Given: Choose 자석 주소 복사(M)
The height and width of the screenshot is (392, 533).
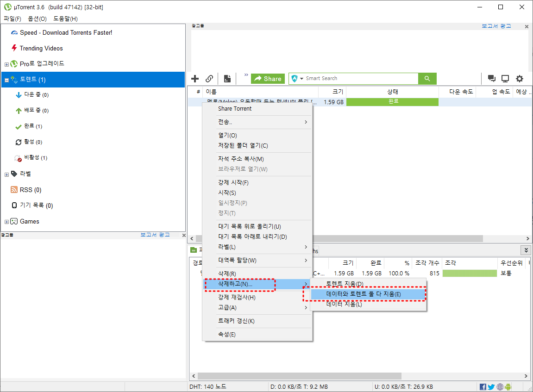Looking at the screenshot, I should point(257,159).
